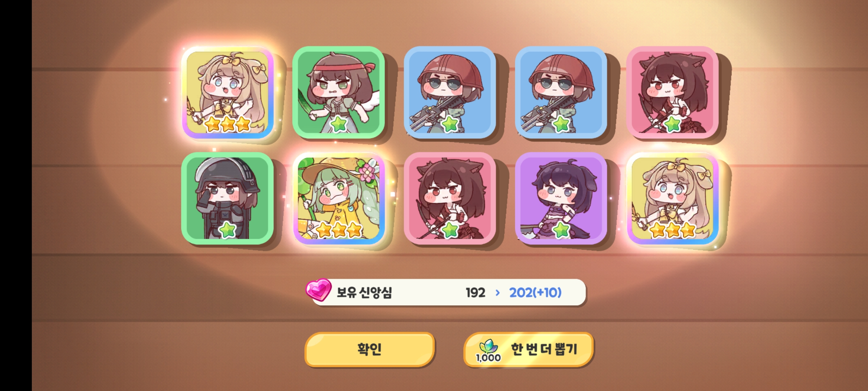Click the blue arrow between faith values

coord(498,293)
